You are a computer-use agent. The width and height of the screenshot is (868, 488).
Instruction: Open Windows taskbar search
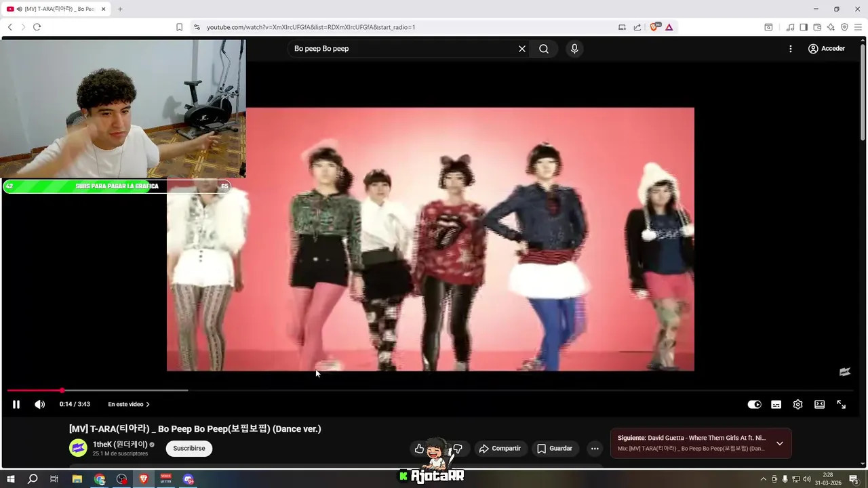point(33,479)
